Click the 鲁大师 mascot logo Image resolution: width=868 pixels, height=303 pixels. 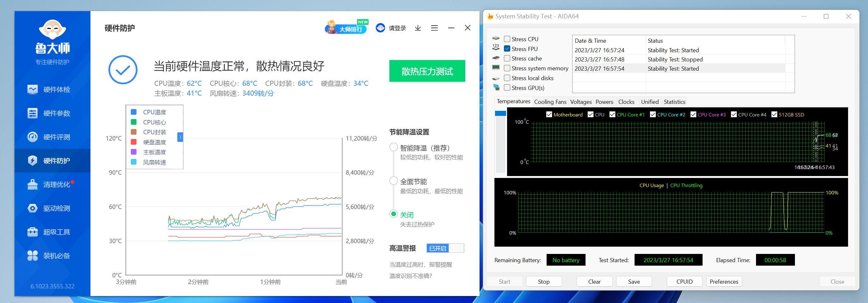[52, 29]
